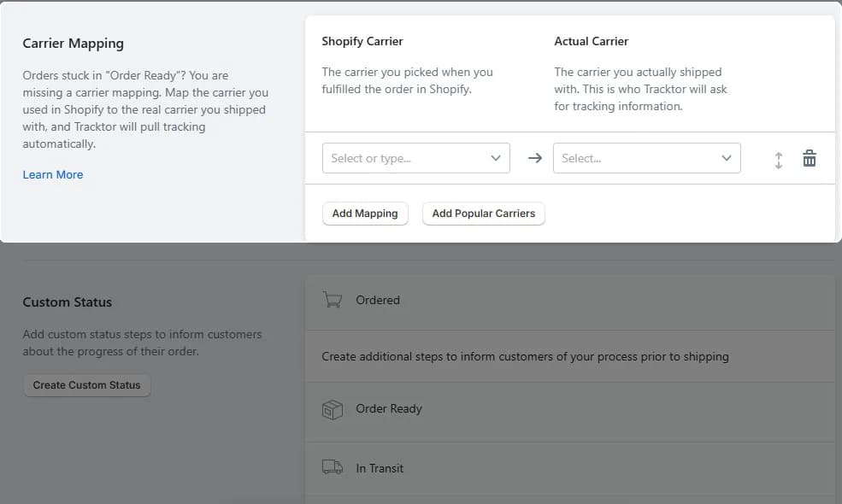
Task: Expand the chevron in the Shopify Carrier combo box
Action: coord(496,158)
